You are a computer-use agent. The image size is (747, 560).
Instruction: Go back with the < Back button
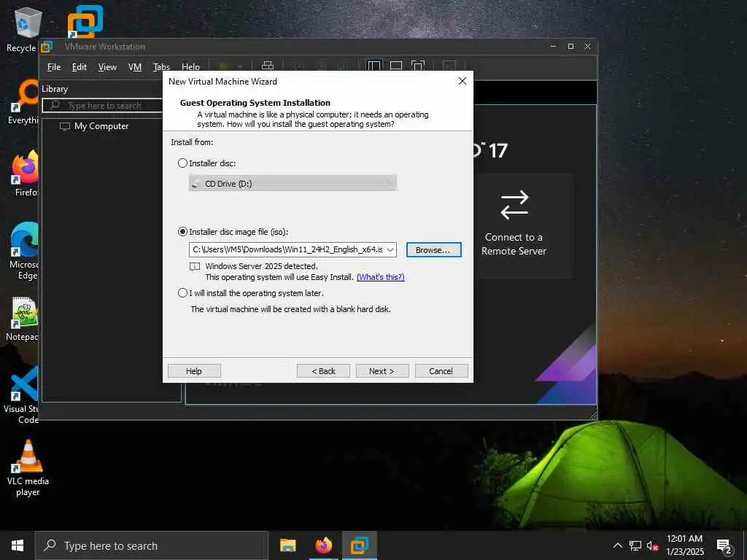click(323, 371)
